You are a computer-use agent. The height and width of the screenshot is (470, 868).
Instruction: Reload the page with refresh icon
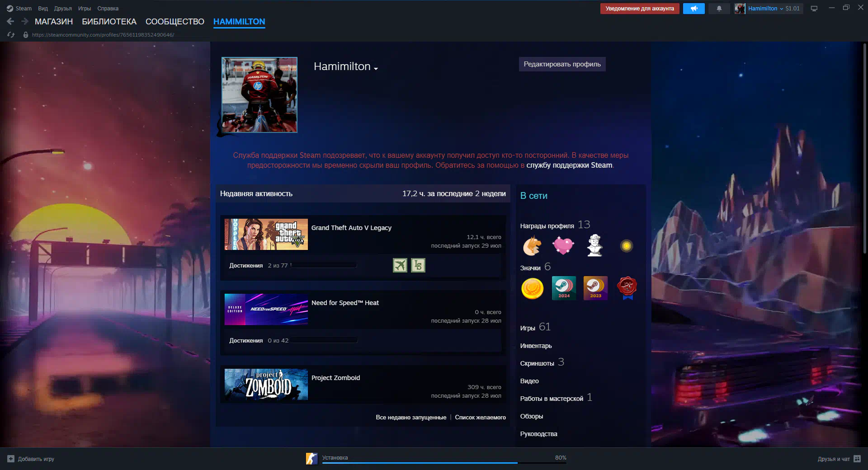coord(11,35)
